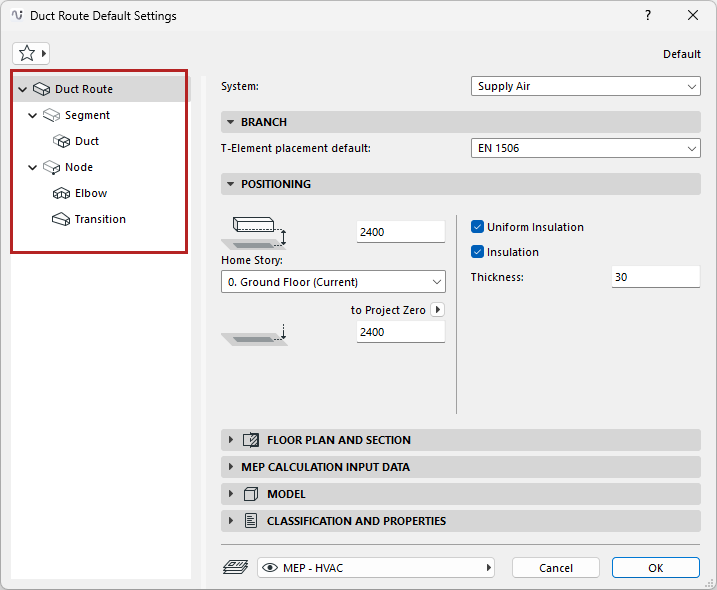The height and width of the screenshot is (590, 717).
Task: Click the dialog title app icon
Action: [17, 15]
